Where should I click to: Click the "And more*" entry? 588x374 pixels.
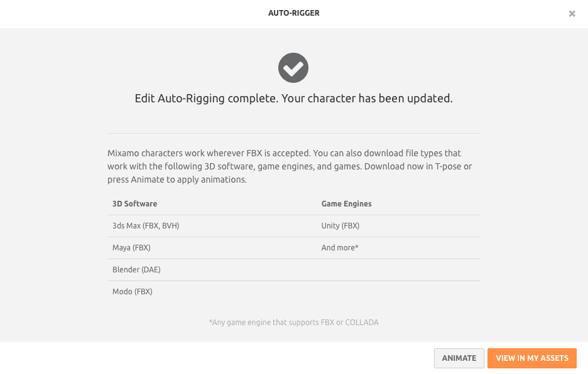pos(340,248)
